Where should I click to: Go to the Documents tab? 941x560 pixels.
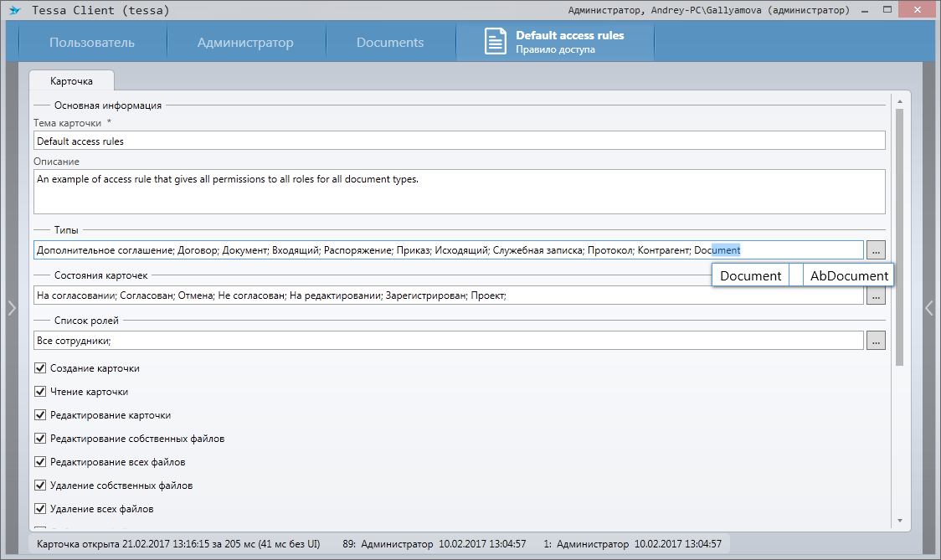pos(390,43)
